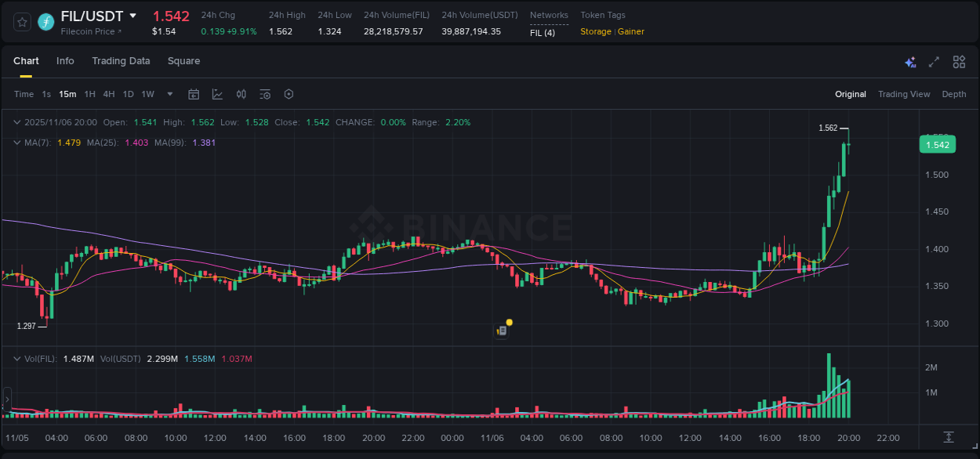
Task: Switch chart to Trading View mode
Action: coord(904,94)
